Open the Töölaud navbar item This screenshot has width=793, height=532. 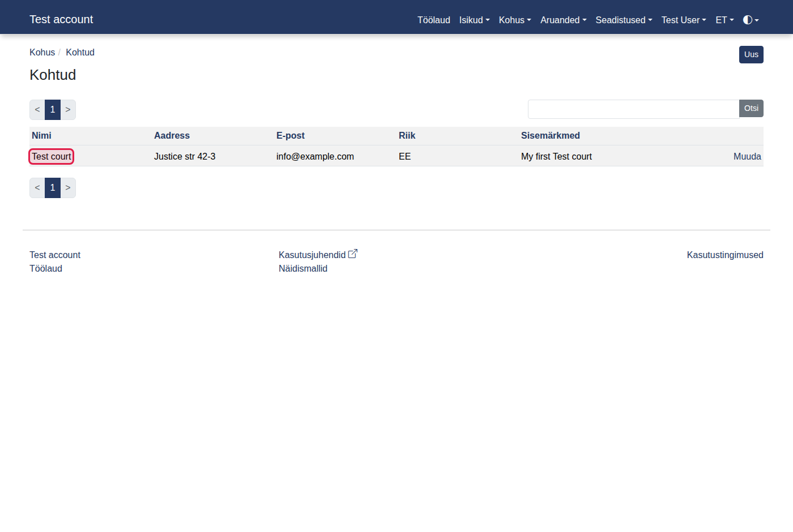(434, 20)
